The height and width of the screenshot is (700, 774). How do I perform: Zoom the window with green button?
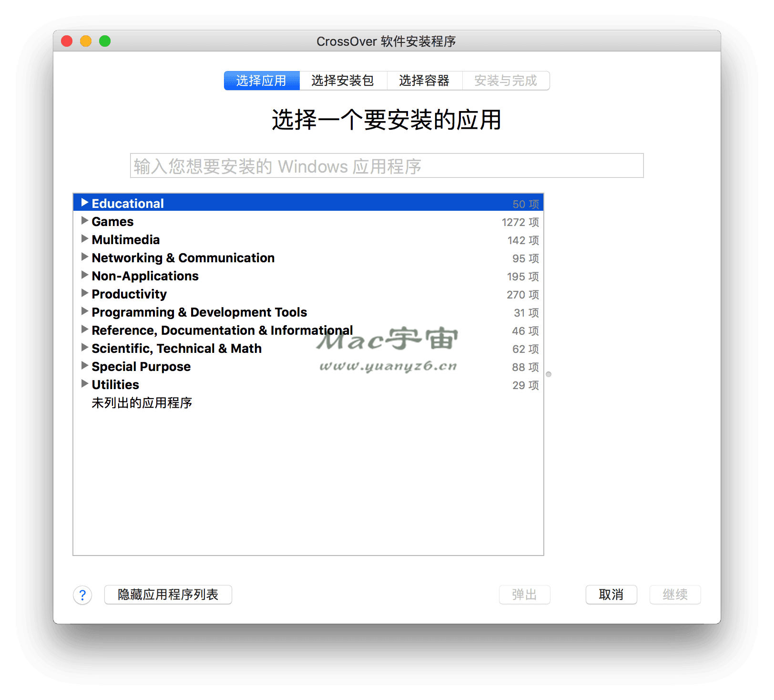tap(105, 41)
